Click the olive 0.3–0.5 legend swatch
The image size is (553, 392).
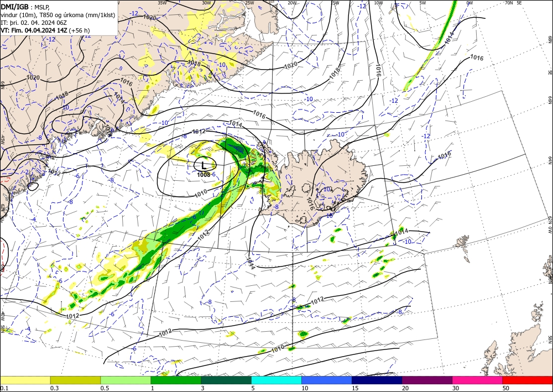pos(75,380)
